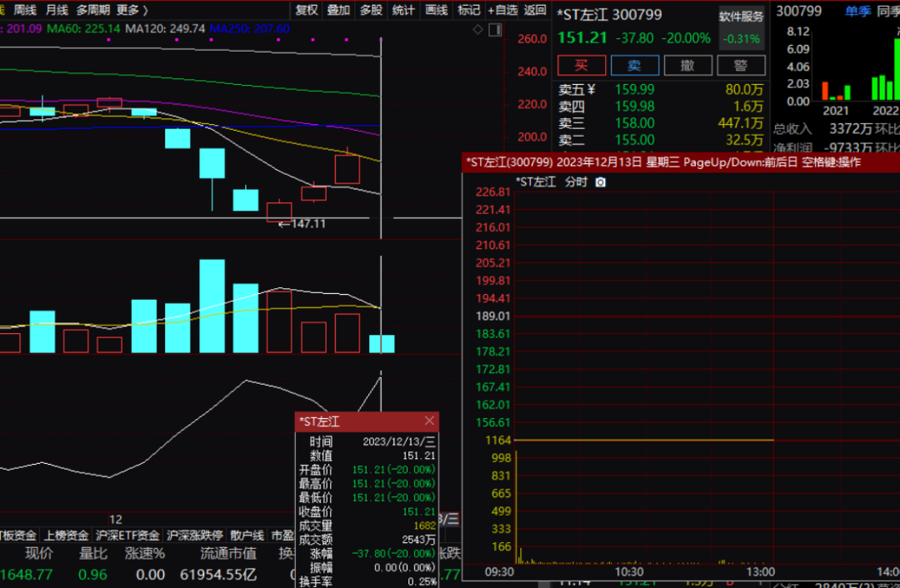Add stock via +自选 watchlist button
This screenshot has height=588, width=900.
pos(502,10)
